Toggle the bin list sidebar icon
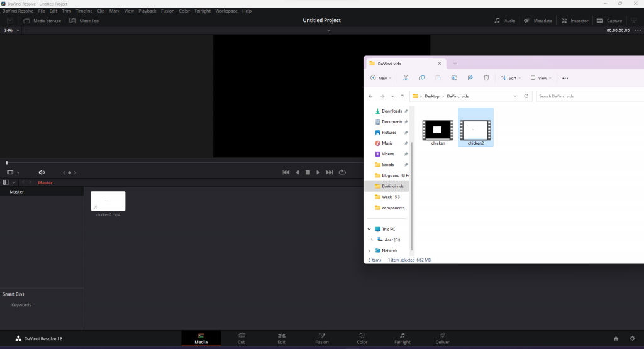The height and width of the screenshot is (349, 644). tap(6, 182)
